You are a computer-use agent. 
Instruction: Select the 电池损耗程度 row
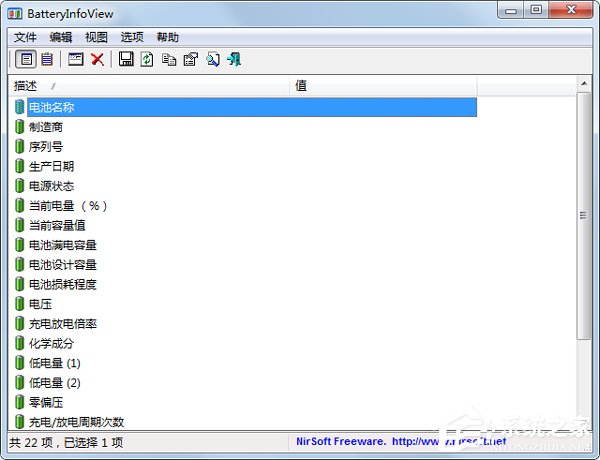click(62, 284)
